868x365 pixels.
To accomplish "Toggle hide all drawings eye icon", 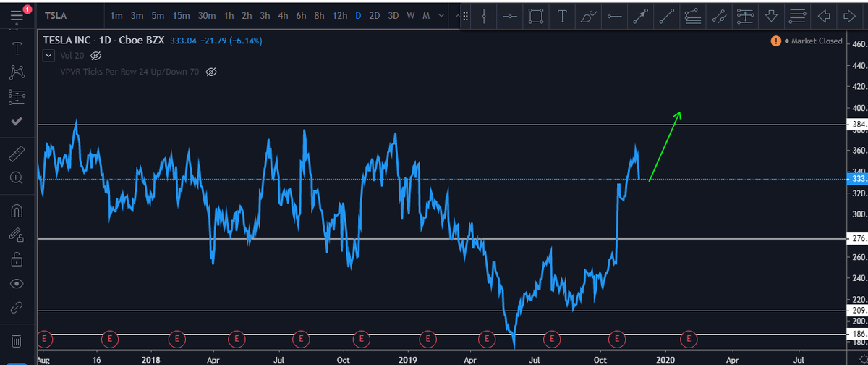I will coord(17,283).
